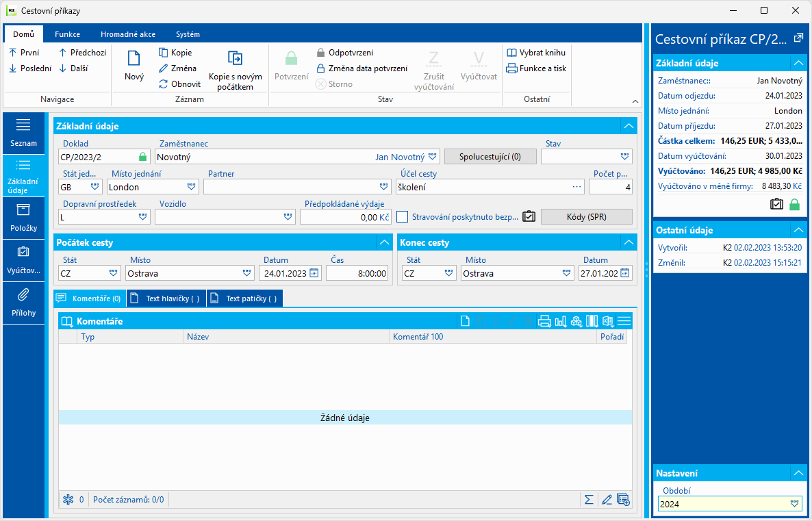Open the Počátek cesty date calendar picker

pos(314,273)
